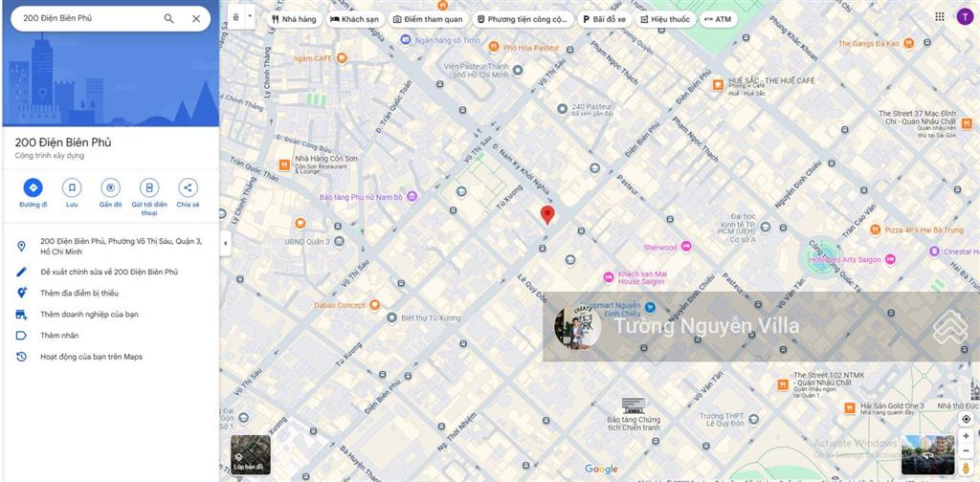Viewport: 980px width, 482px height.
Task: Click Đại học Kinh tế TP HCM marker
Action: 765,228
